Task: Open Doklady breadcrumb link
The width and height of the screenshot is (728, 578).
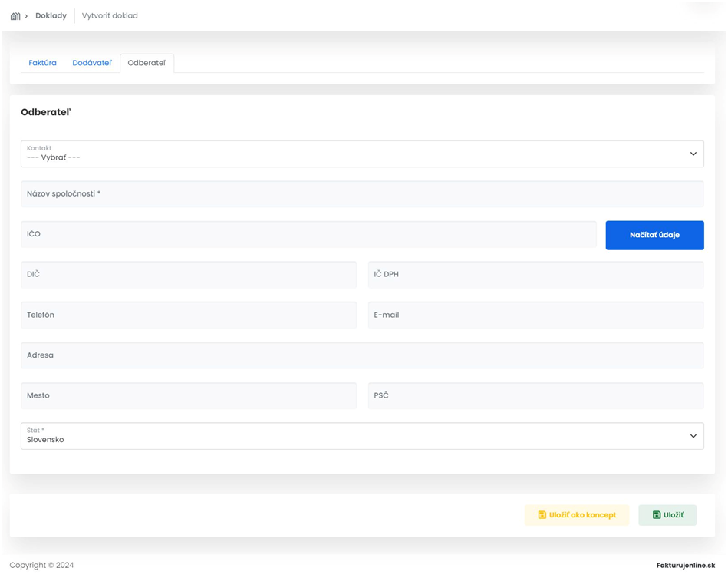Action: 51,16
